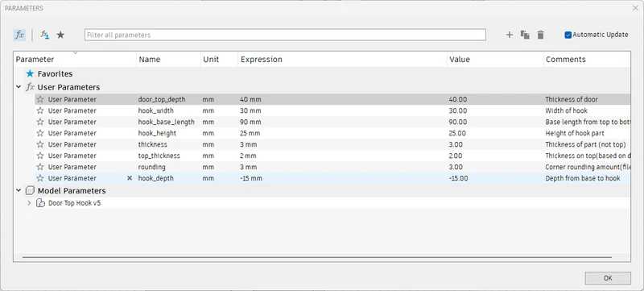
Task: Click the trash delete parameter icon
Action: click(540, 35)
